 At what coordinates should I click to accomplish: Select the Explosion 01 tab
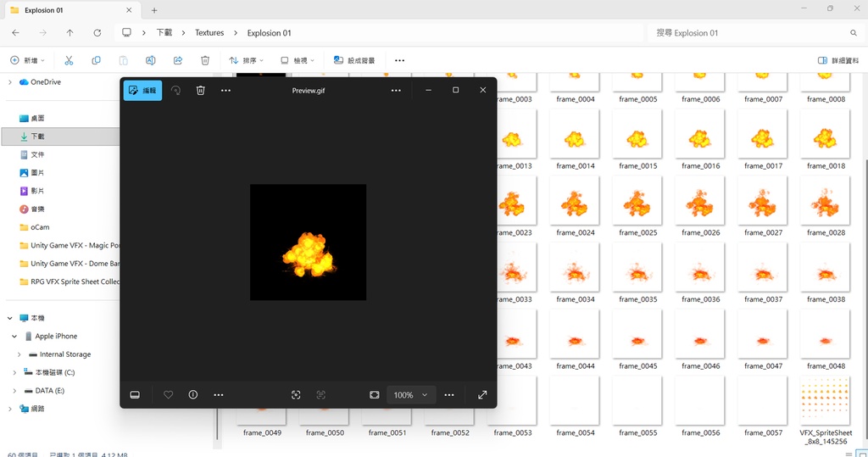coord(71,10)
